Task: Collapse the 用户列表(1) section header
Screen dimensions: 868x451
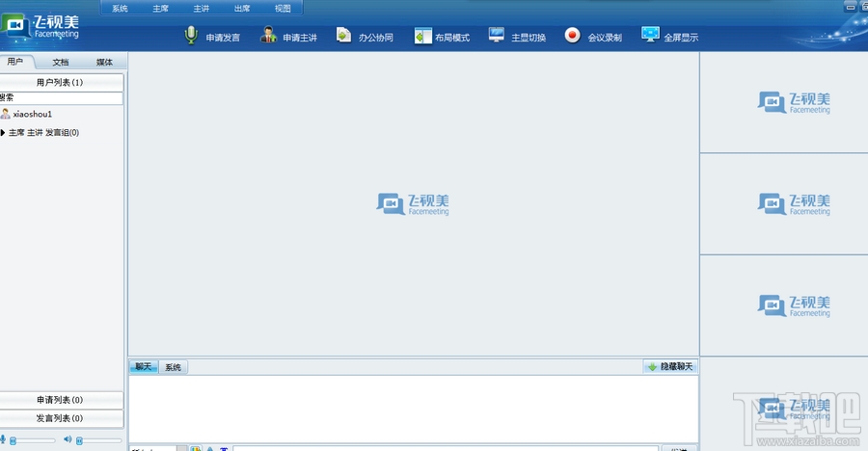Action: 61,83
